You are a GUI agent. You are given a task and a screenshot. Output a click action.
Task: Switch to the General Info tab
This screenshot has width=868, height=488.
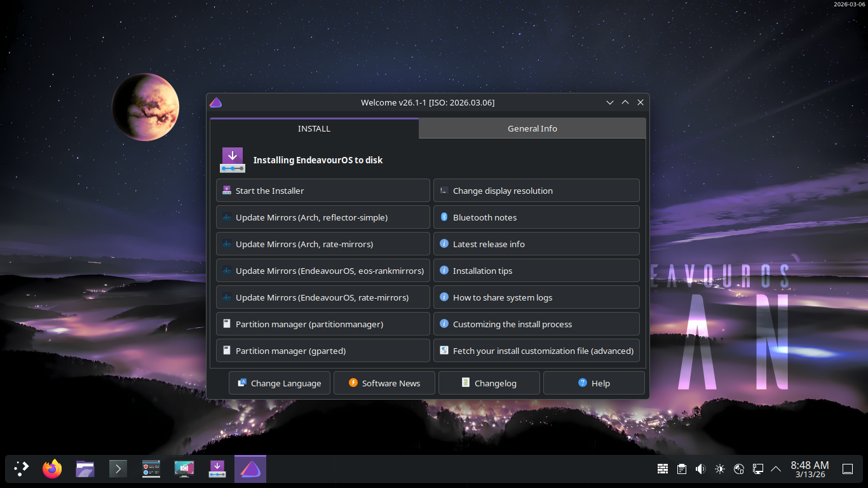click(532, 128)
